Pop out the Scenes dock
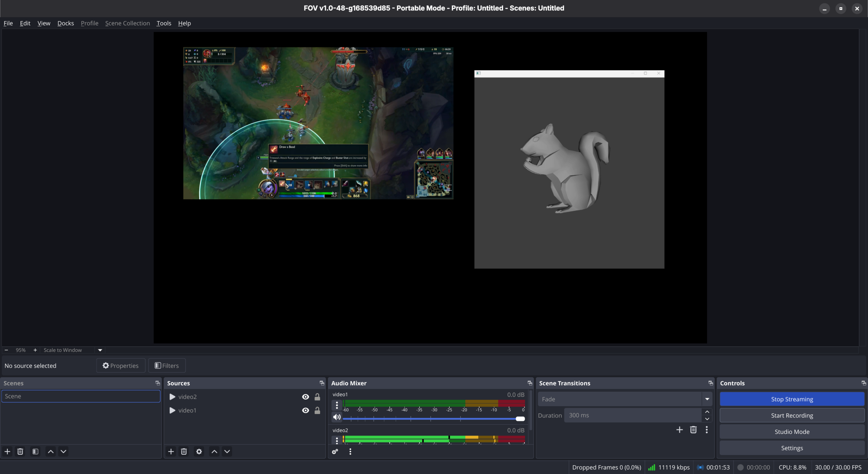Viewport: 868px width, 474px height. pyautogui.click(x=157, y=383)
